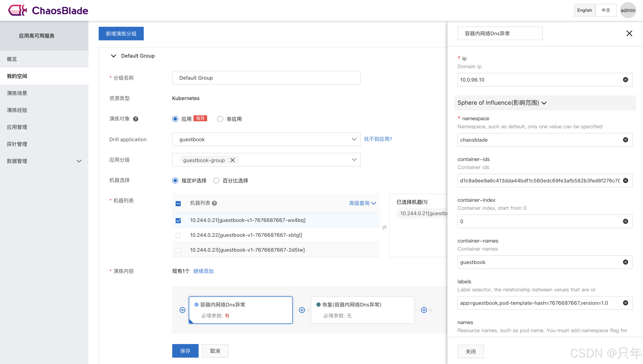Open the Drill application dropdown
643x364 pixels.
coord(266,139)
